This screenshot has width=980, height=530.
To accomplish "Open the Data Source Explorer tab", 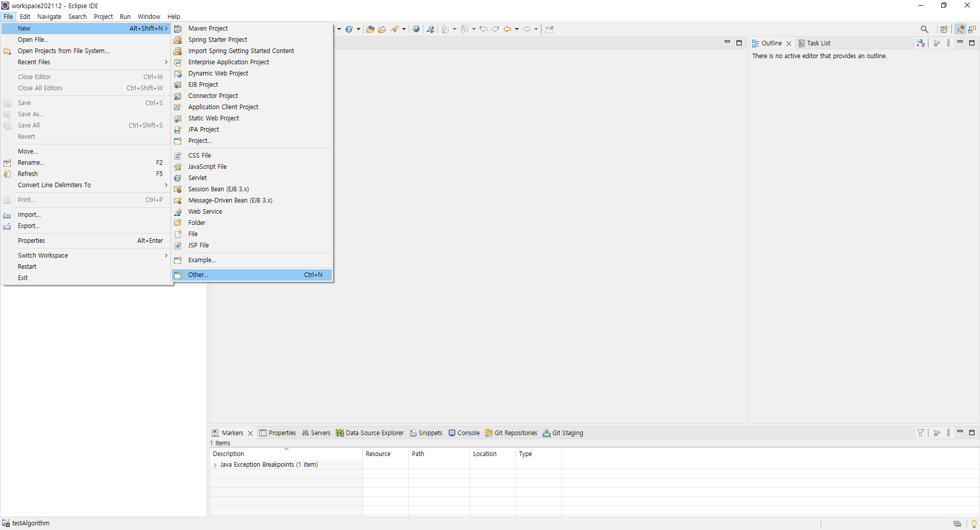I will [x=370, y=433].
